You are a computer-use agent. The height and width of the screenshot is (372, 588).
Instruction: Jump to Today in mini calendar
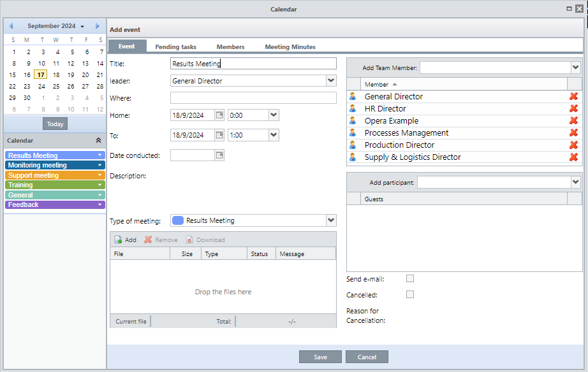click(x=55, y=124)
